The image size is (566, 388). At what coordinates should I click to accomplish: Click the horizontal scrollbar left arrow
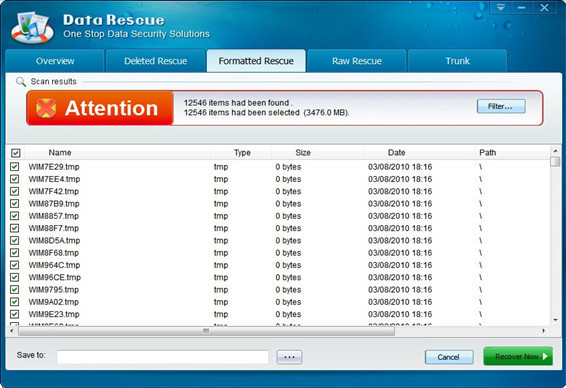point(12,331)
